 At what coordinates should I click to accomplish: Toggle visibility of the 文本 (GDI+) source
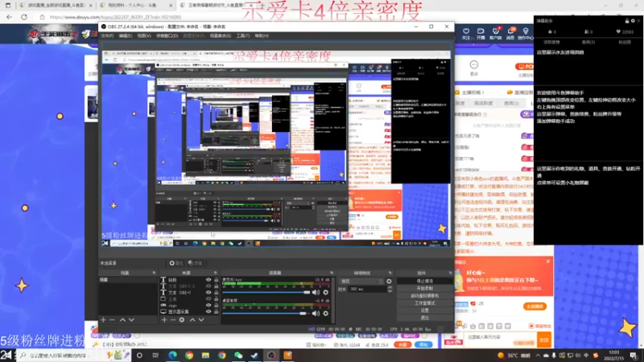pos(208,293)
